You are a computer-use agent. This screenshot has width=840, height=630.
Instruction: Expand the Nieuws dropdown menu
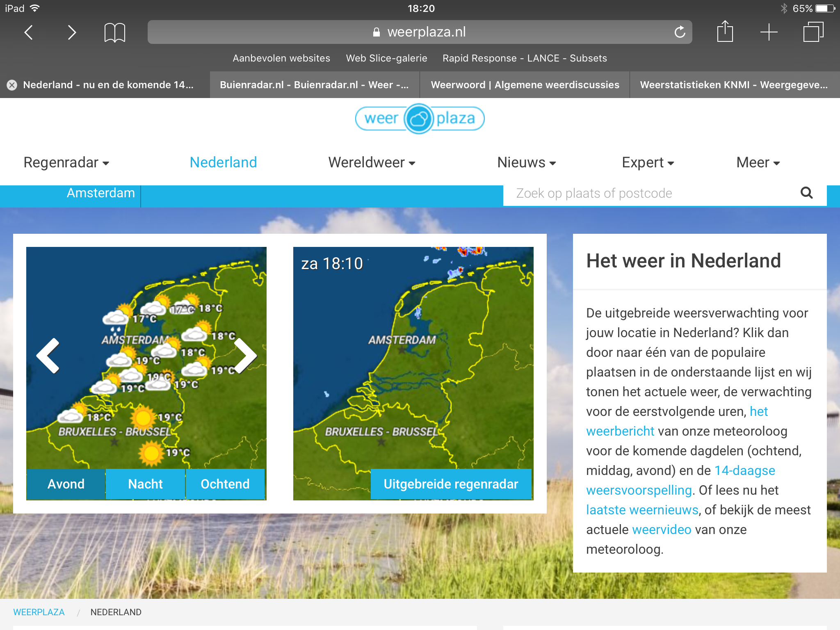click(x=527, y=163)
